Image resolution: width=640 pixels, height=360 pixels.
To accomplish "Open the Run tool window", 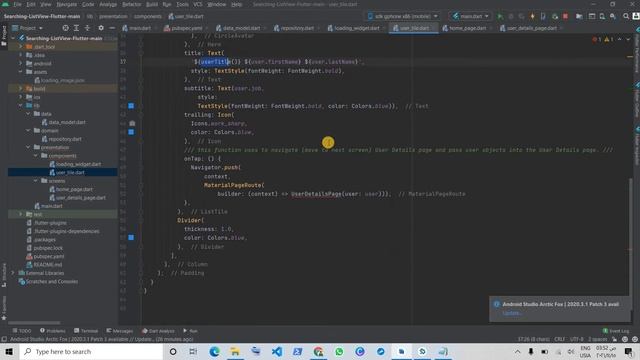I will [x=190, y=331].
